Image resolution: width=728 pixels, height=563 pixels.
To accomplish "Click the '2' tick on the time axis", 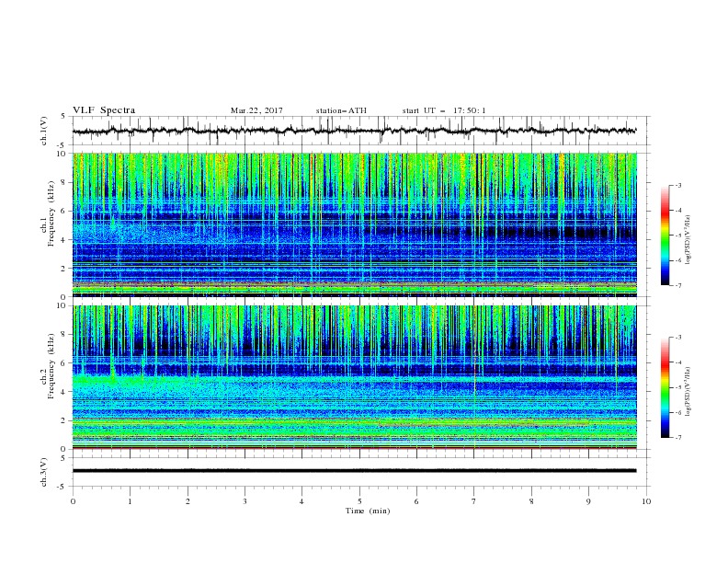I will click(x=188, y=501).
